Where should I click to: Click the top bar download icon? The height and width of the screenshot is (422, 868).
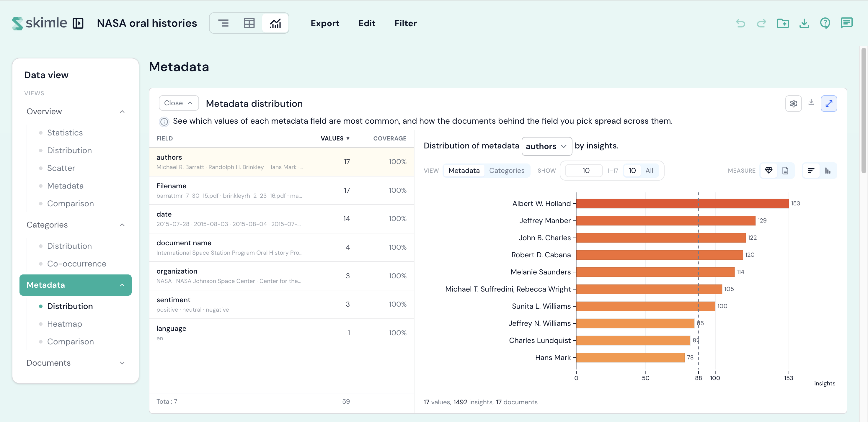[804, 23]
